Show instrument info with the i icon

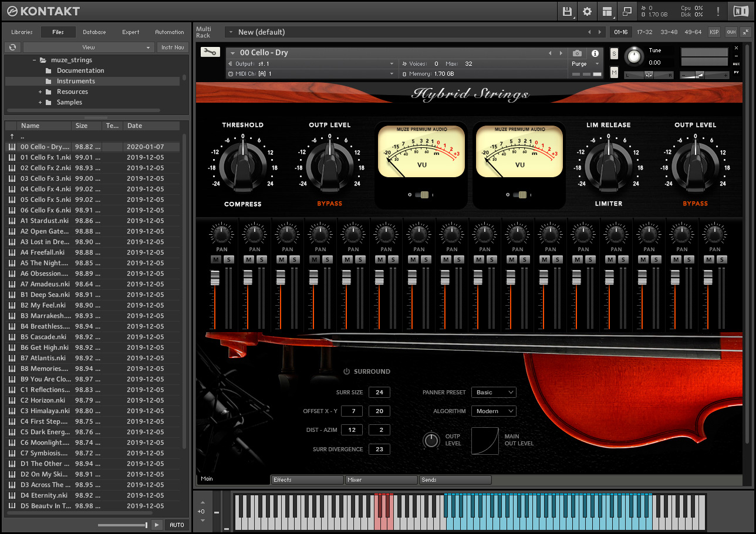pos(595,53)
